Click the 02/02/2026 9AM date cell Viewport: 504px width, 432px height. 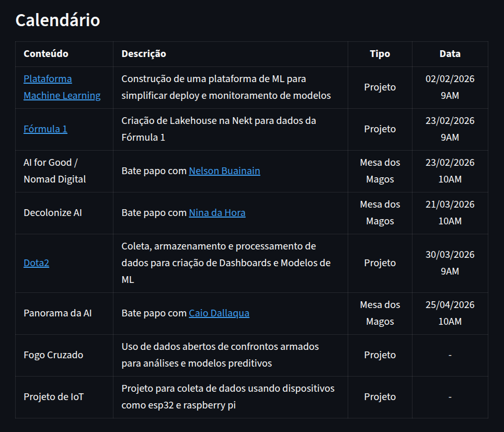click(x=450, y=87)
